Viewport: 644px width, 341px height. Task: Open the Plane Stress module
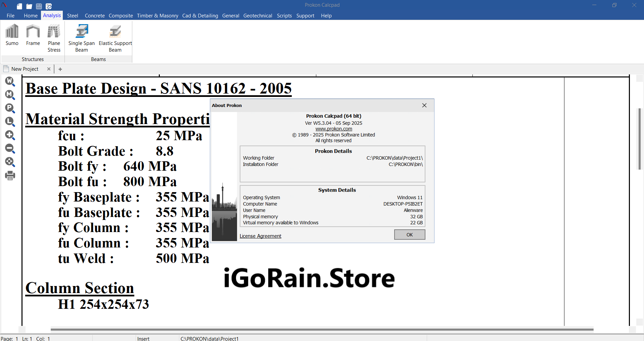point(54,38)
